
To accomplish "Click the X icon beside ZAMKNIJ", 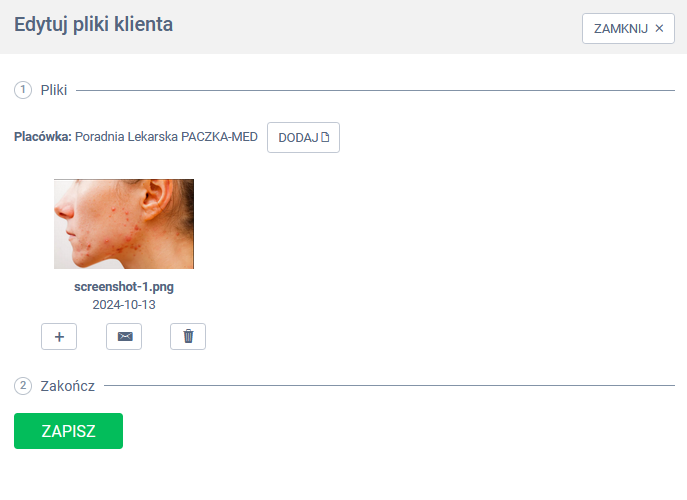I will [x=659, y=28].
